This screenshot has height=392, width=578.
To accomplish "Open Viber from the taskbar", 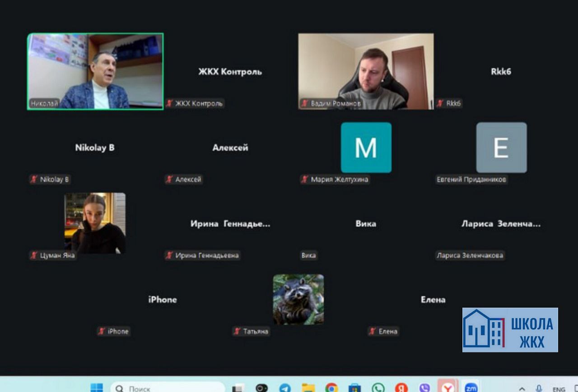I will 424,388.
